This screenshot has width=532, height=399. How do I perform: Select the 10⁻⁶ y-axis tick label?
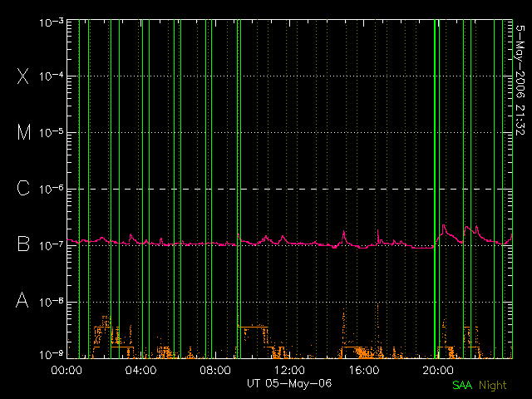point(52,189)
